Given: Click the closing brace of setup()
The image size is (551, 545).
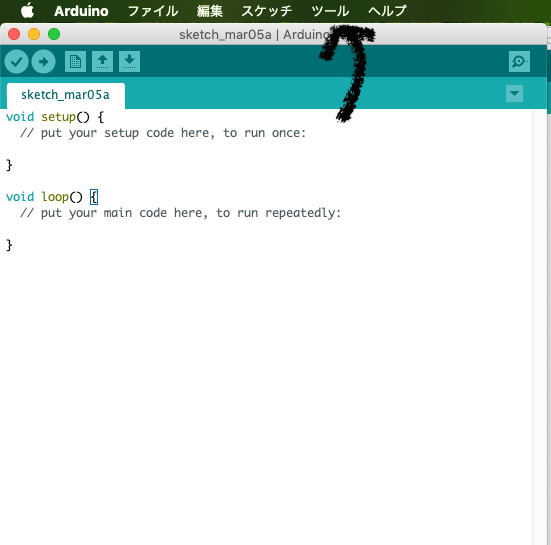Looking at the screenshot, I should click(x=9, y=165).
